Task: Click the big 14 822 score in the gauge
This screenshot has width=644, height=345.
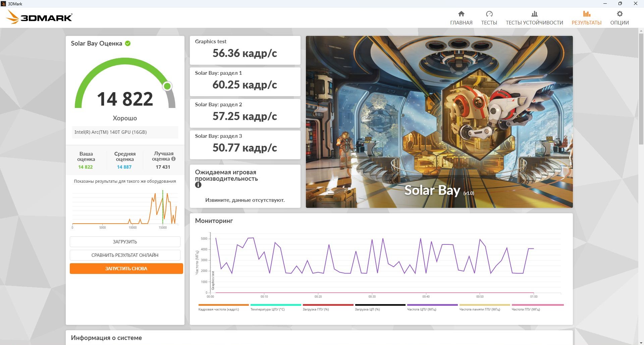Action: (125, 99)
